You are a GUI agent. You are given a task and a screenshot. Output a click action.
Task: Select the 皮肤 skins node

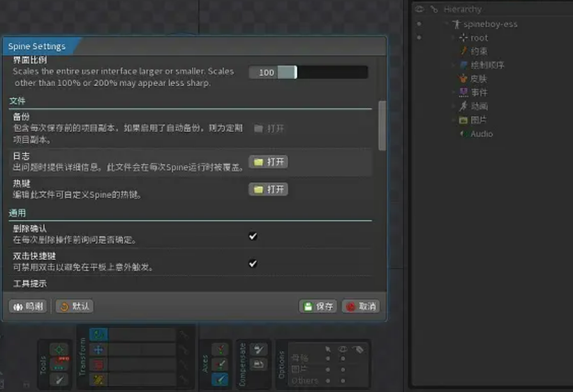473,79
